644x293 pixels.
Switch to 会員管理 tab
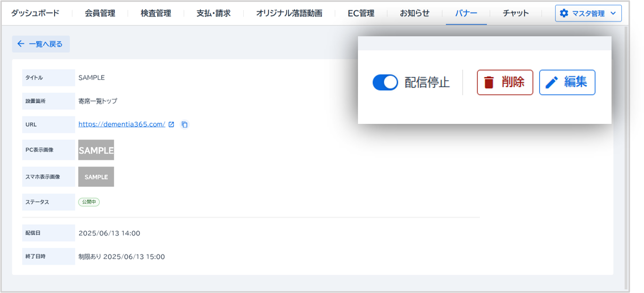click(100, 13)
